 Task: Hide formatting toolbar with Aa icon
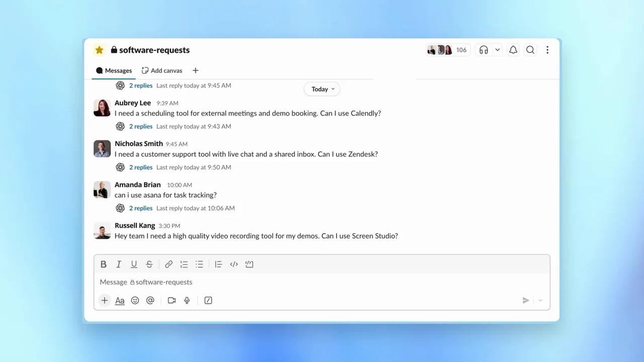point(120,300)
